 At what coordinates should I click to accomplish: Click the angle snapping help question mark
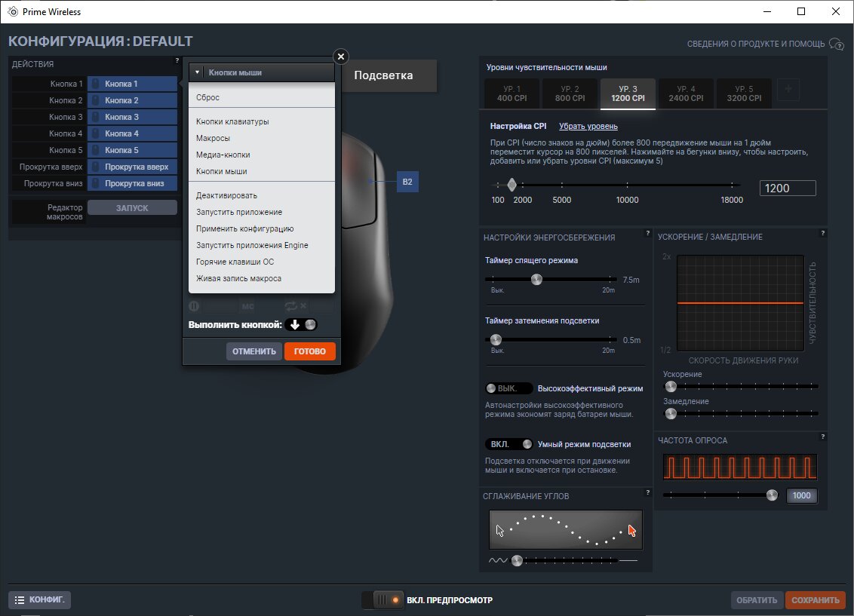pos(647,492)
